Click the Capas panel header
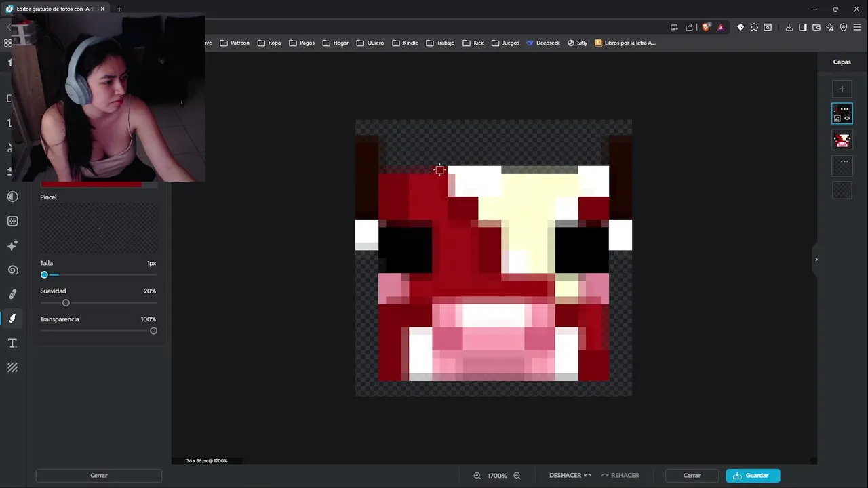 842,62
